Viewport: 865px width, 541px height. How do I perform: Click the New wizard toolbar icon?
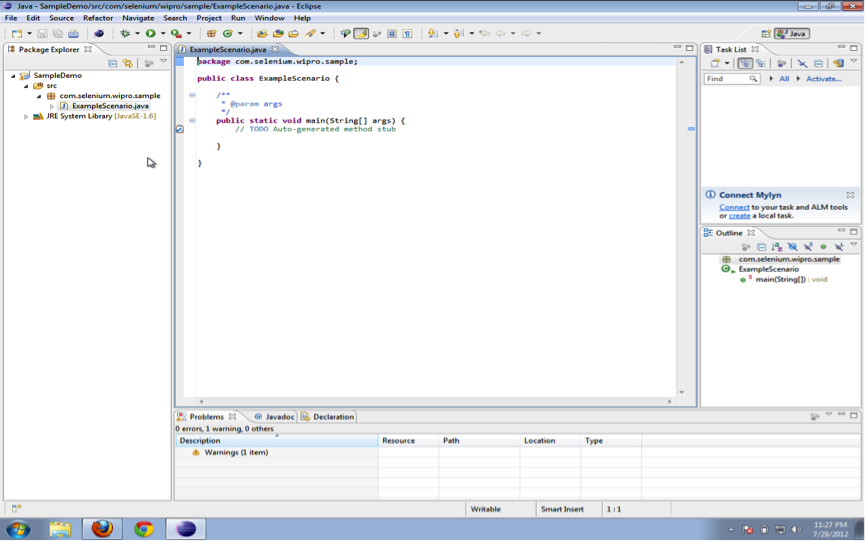(x=17, y=34)
